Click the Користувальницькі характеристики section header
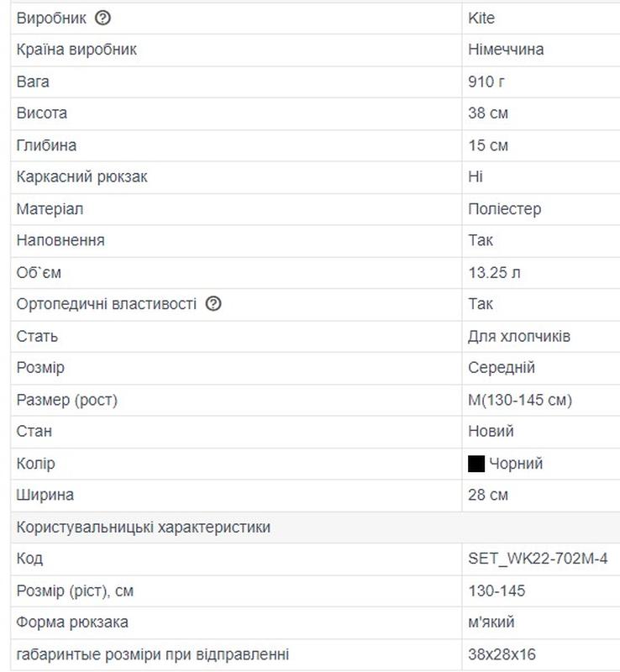 tap(143, 528)
